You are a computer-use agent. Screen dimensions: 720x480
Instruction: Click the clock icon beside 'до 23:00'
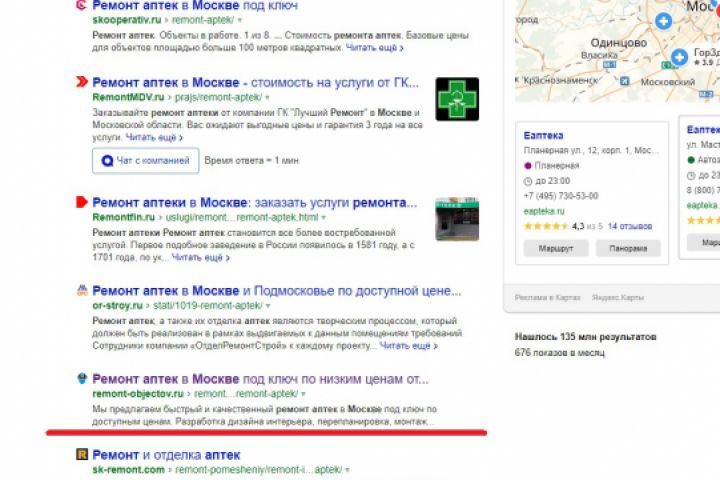[528, 181]
